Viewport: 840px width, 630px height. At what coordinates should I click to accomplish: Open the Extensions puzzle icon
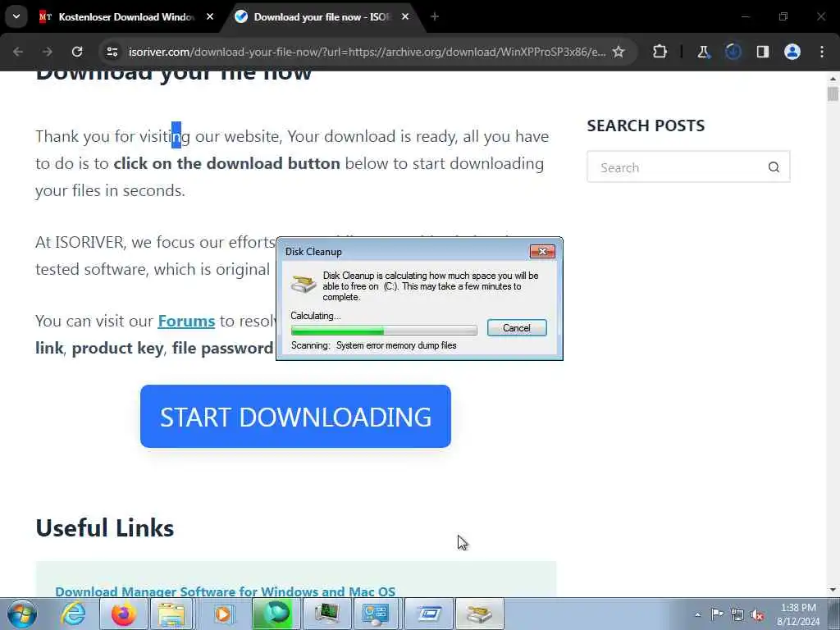(660, 52)
